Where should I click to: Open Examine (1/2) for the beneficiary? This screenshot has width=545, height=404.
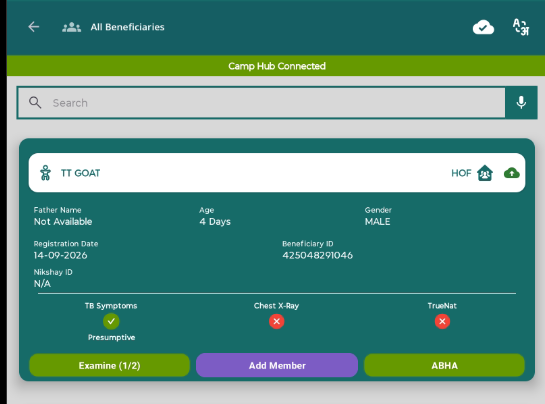click(109, 365)
